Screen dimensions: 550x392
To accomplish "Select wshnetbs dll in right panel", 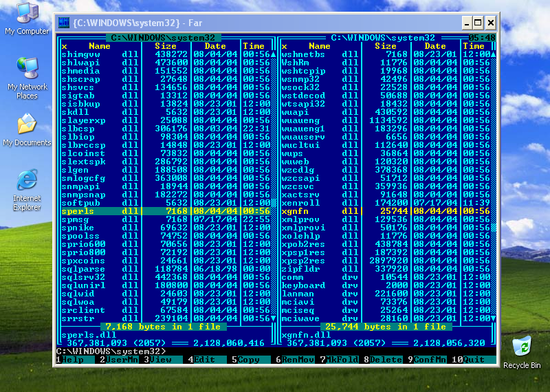I will click(386, 54).
